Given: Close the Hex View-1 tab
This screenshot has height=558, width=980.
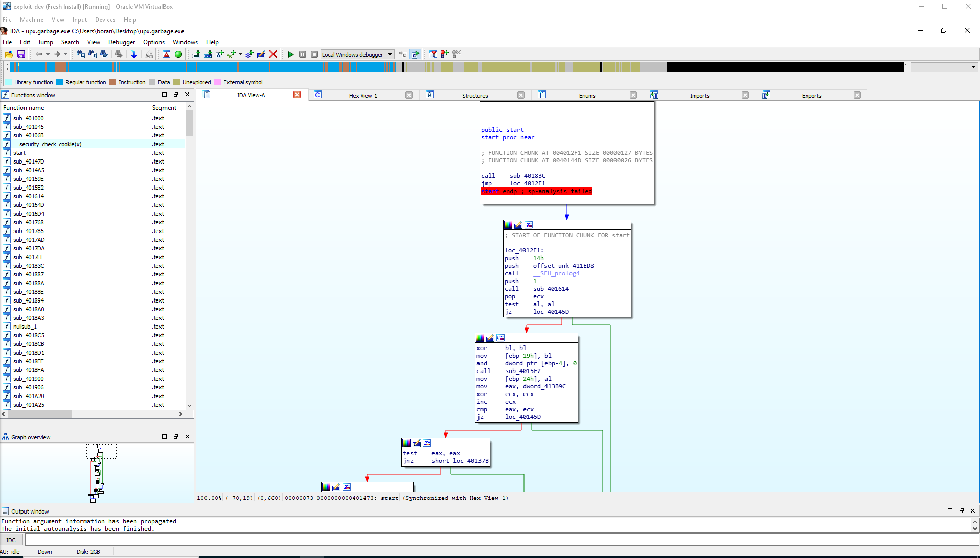Looking at the screenshot, I should pyautogui.click(x=409, y=95).
